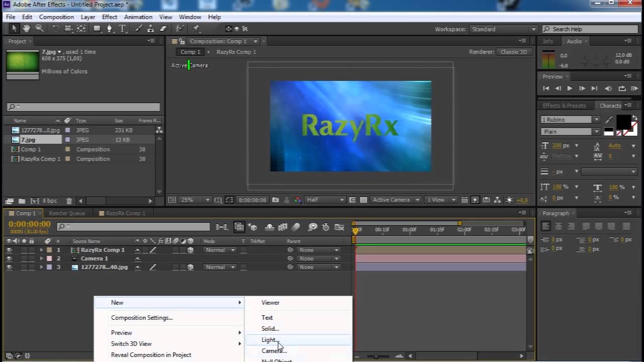Select the Puppet Pin tool
Screen dimensions: 644x362
(196, 29)
